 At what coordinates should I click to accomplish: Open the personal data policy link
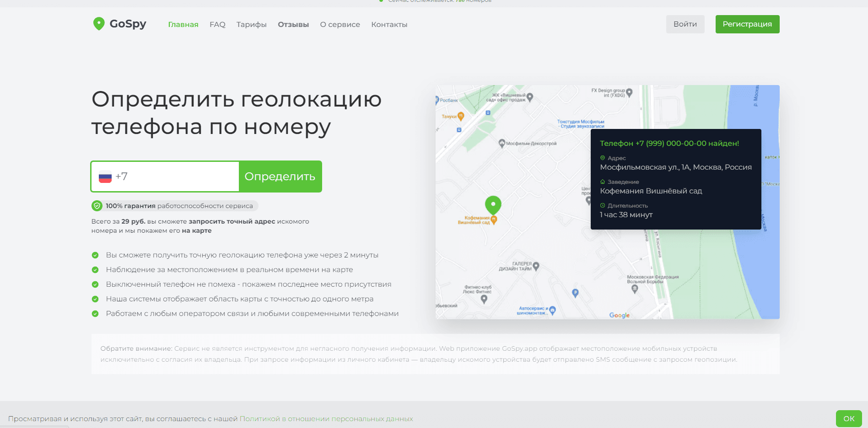(326, 419)
